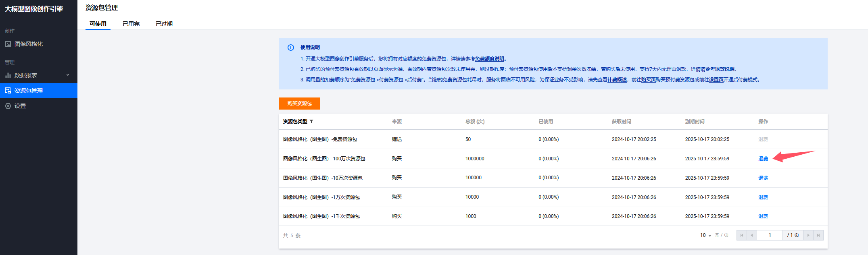Click the data report chart icon
This screenshot has height=255, width=868.
(8, 75)
